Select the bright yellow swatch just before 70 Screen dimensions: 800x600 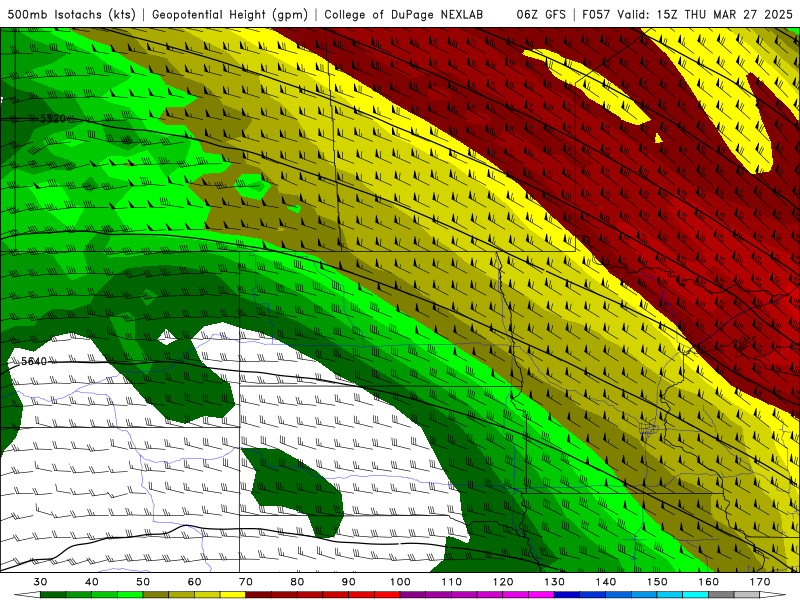[x=233, y=594]
